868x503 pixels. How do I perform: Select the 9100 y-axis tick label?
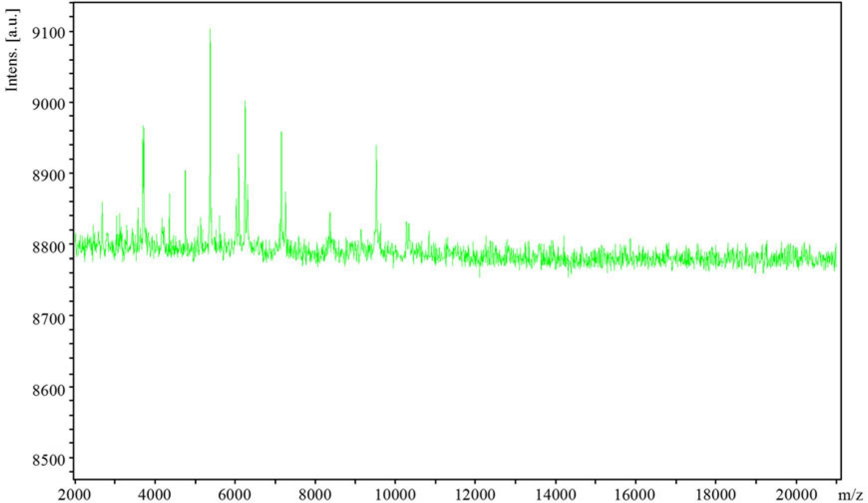coord(48,33)
